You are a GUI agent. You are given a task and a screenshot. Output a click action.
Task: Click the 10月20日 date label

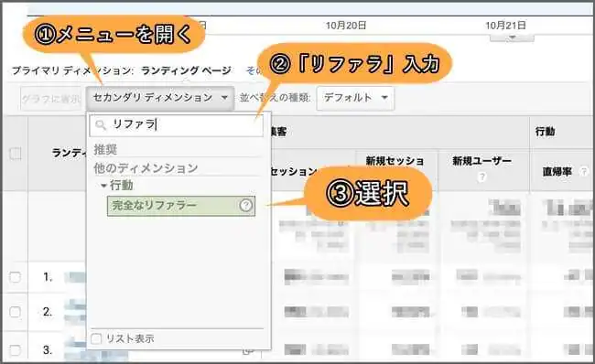point(346,26)
